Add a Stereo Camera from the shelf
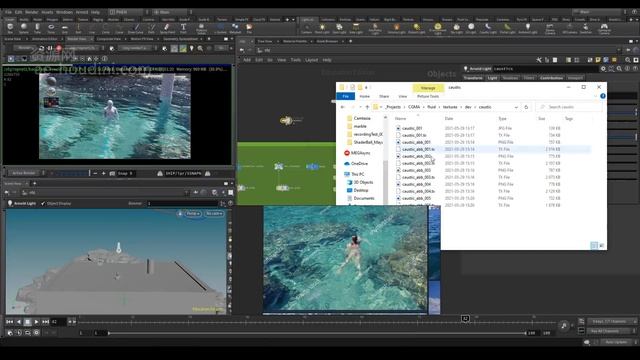 550,29
